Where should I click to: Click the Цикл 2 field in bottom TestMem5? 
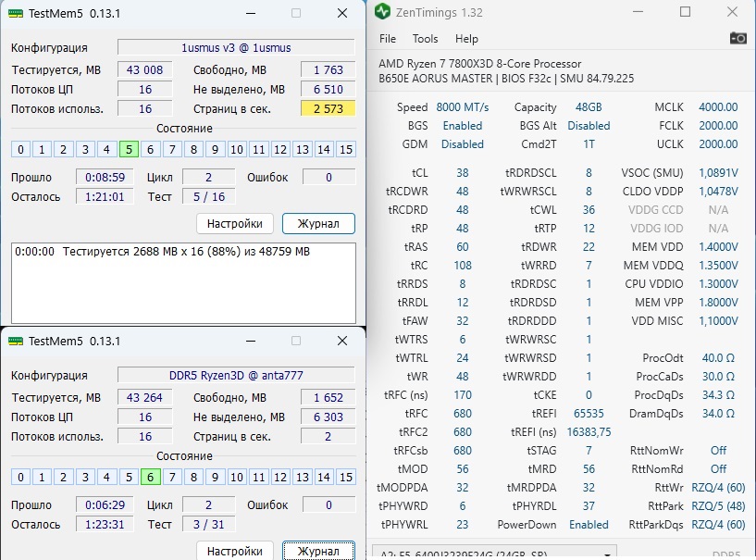pos(209,505)
